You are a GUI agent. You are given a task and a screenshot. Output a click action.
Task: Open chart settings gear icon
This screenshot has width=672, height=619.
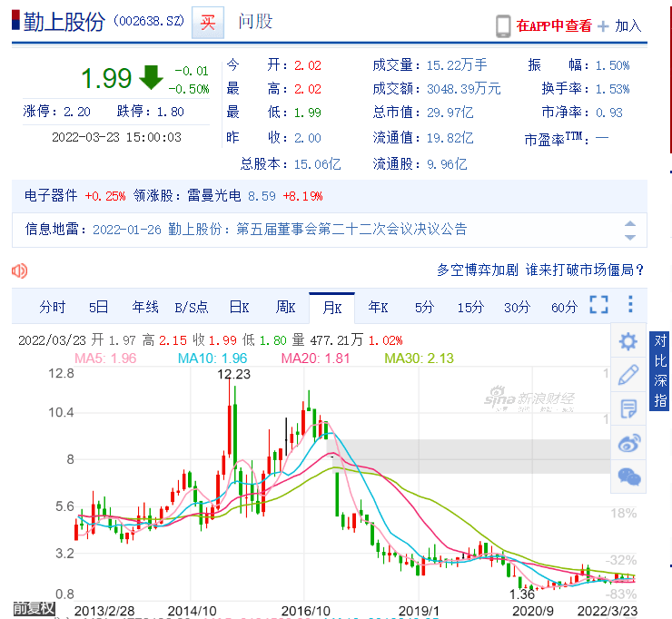(x=628, y=341)
